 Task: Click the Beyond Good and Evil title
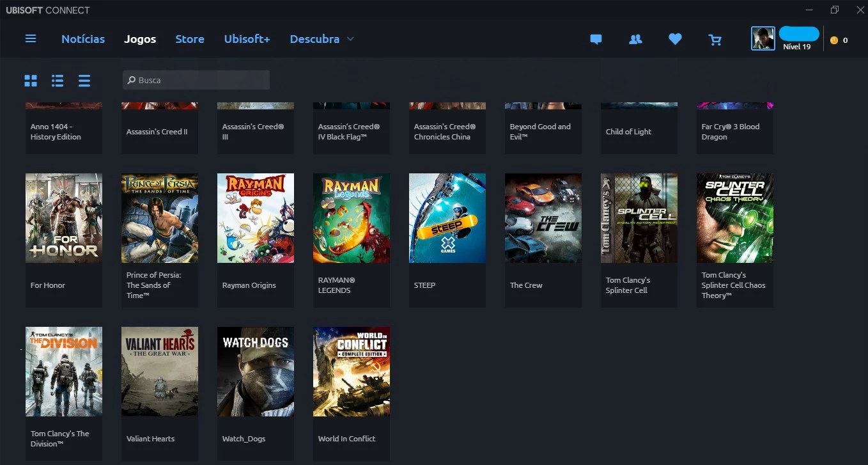click(x=540, y=132)
